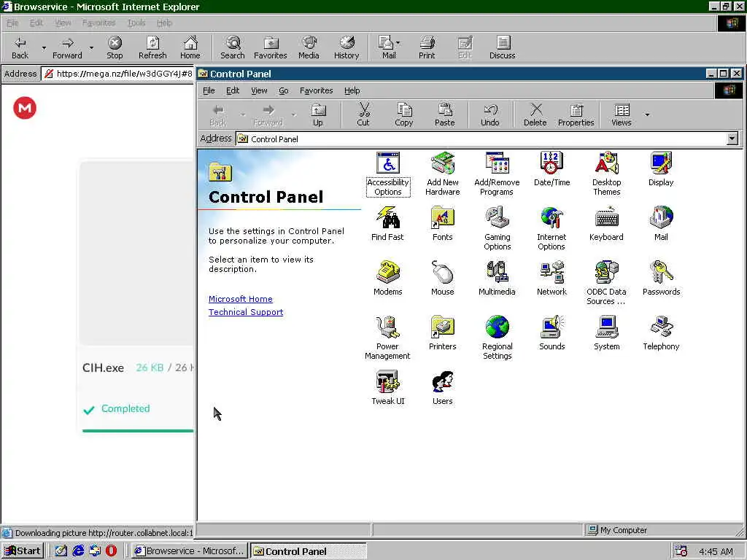Open the Display settings icon
Viewport: 747px width, 560px height.
click(x=661, y=169)
